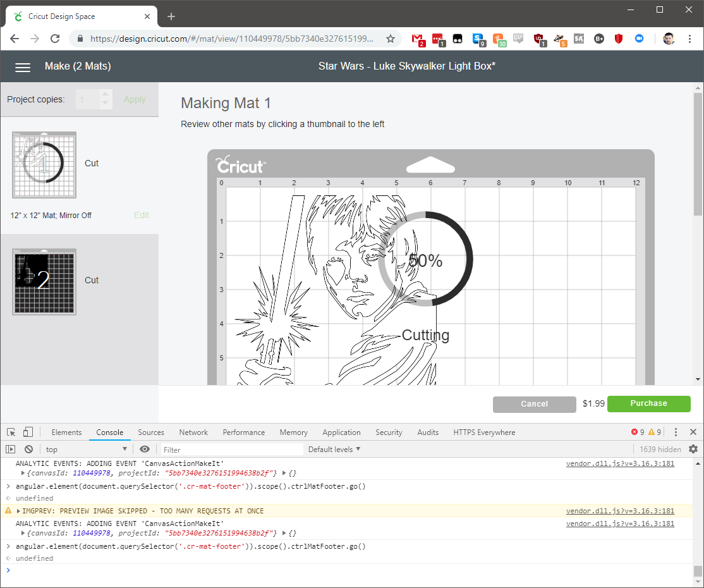The height and width of the screenshot is (588, 704).
Task: Reload the Cricut Design Space page
Action: point(55,39)
